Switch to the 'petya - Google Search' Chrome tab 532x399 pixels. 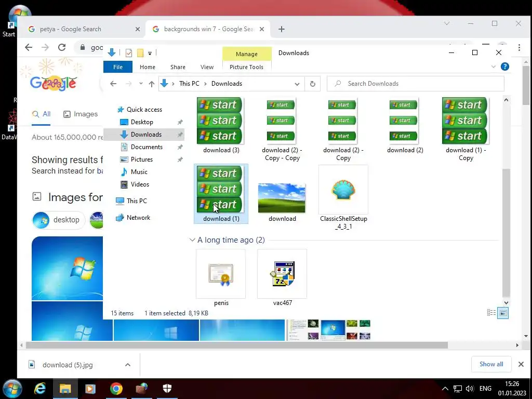[x=70, y=29]
